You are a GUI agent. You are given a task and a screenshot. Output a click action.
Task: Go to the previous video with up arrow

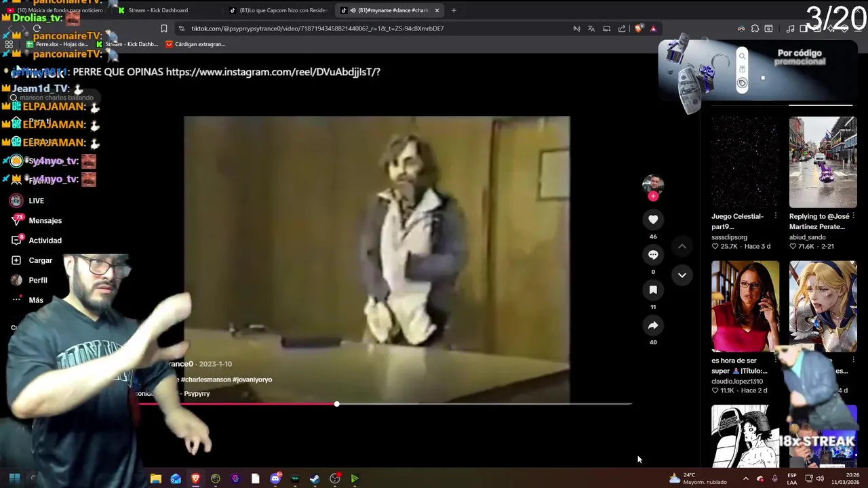pyautogui.click(x=682, y=247)
